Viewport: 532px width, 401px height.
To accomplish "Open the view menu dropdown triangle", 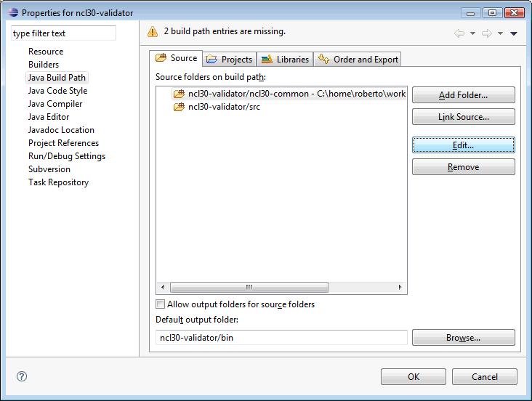I will (513, 33).
